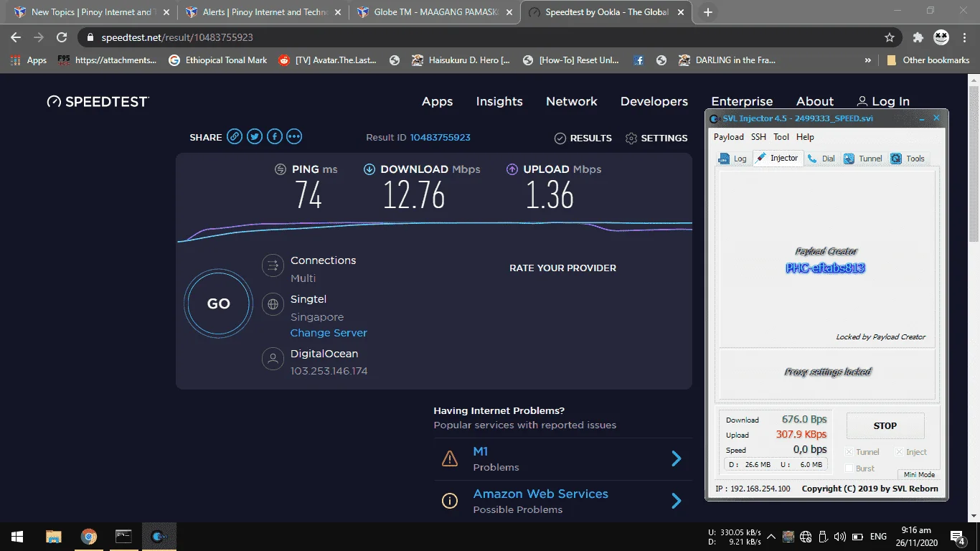Open the command prompt taskbar icon
The height and width of the screenshot is (551, 980).
pyautogui.click(x=124, y=537)
